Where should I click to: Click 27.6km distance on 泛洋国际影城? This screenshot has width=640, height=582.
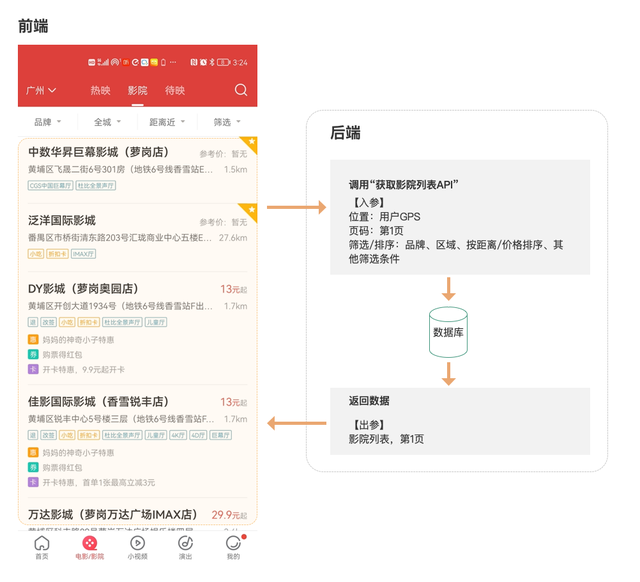pos(233,238)
